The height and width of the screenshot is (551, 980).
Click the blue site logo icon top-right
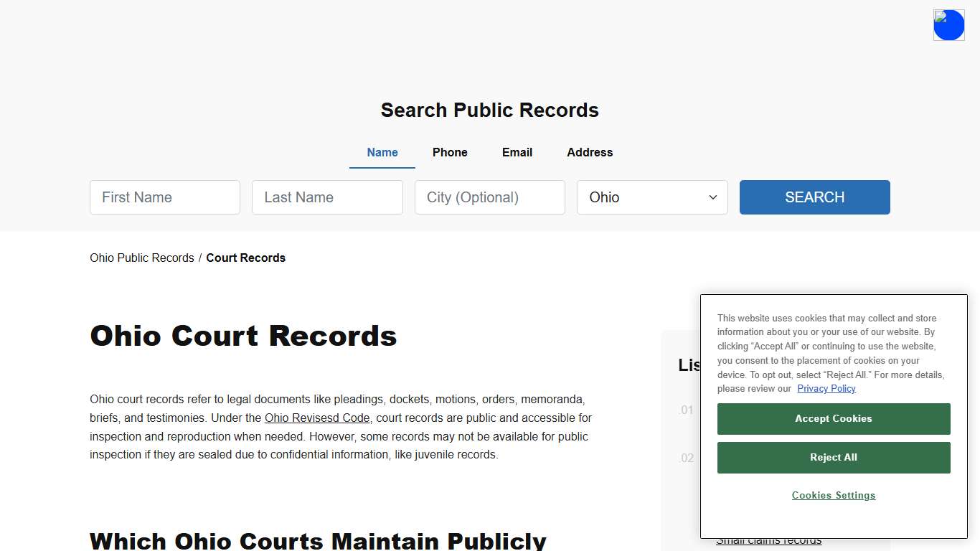(948, 24)
